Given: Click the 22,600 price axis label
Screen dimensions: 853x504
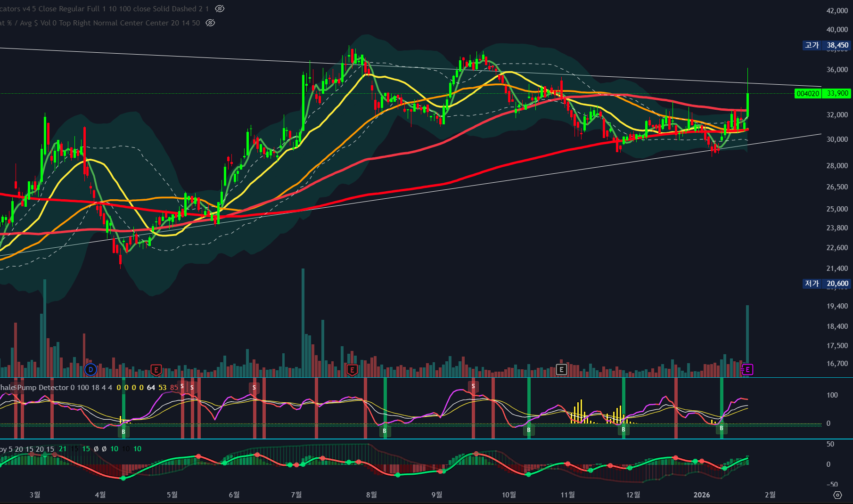Looking at the screenshot, I should coord(837,247).
